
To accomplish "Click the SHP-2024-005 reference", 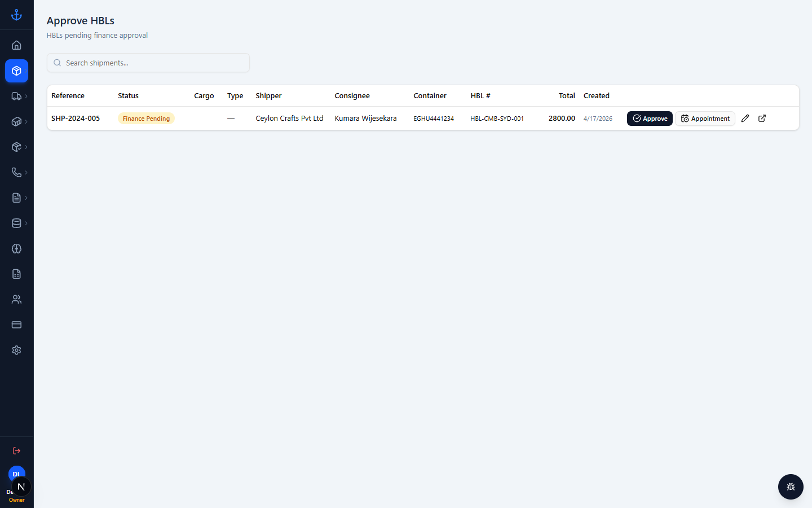I will pyautogui.click(x=76, y=118).
